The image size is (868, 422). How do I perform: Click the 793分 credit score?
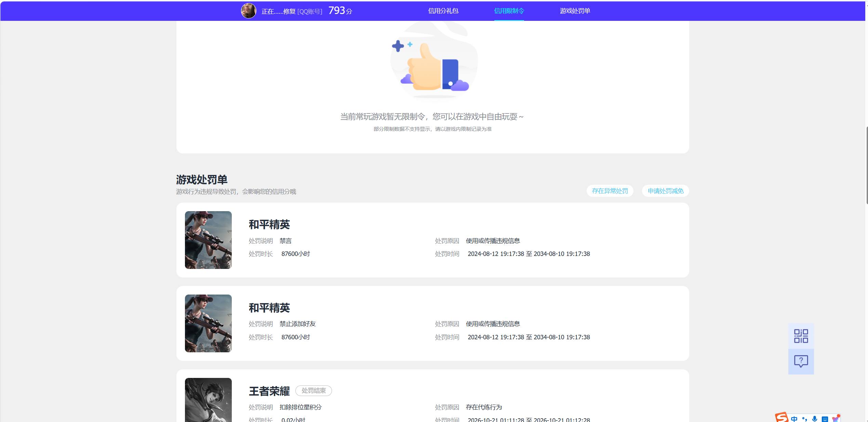340,11
